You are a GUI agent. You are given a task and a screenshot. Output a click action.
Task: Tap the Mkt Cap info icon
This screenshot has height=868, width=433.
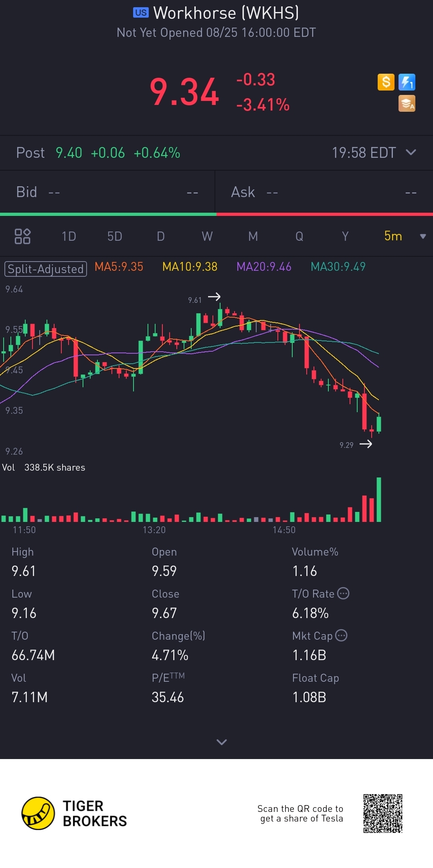[x=341, y=635]
